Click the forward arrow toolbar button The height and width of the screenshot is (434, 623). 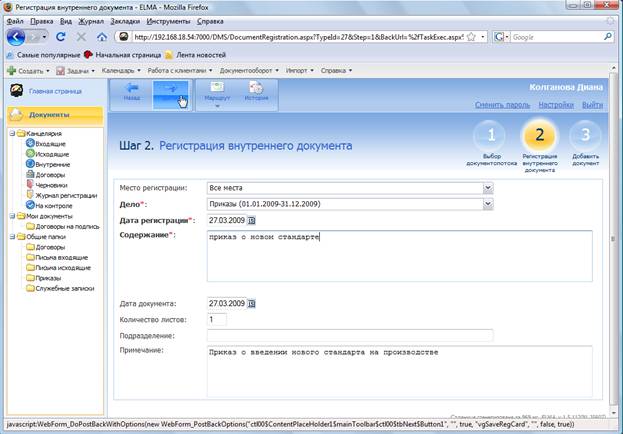[171, 95]
